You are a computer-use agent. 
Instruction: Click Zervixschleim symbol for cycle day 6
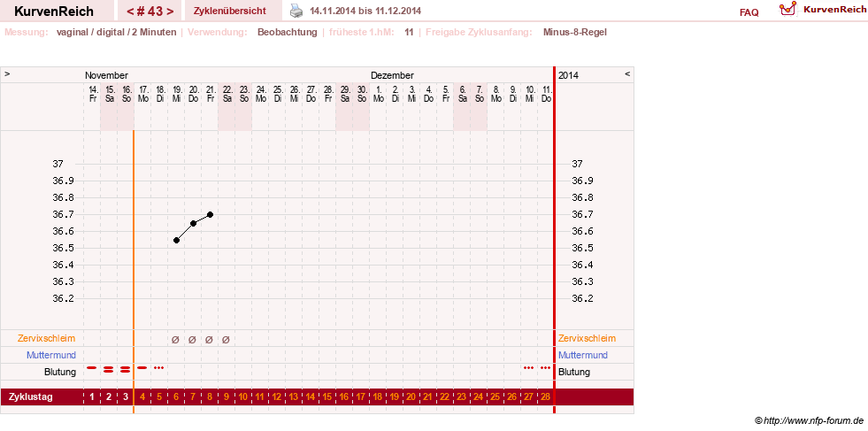(x=175, y=340)
